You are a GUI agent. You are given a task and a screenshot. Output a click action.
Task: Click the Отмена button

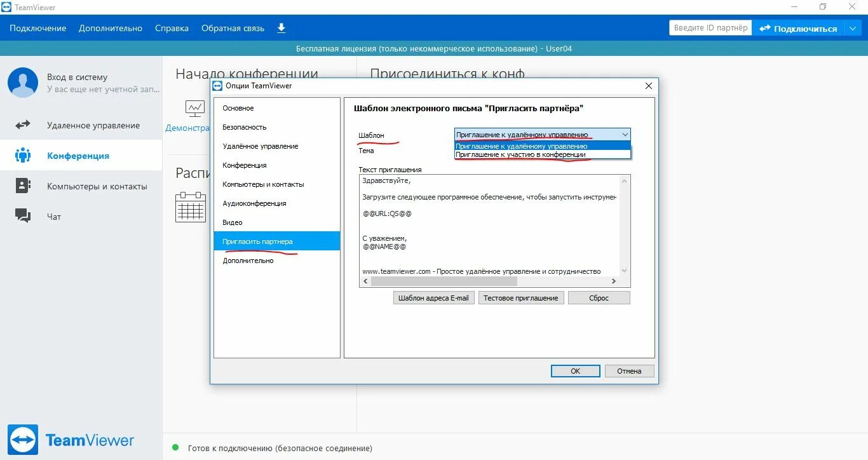click(x=629, y=371)
